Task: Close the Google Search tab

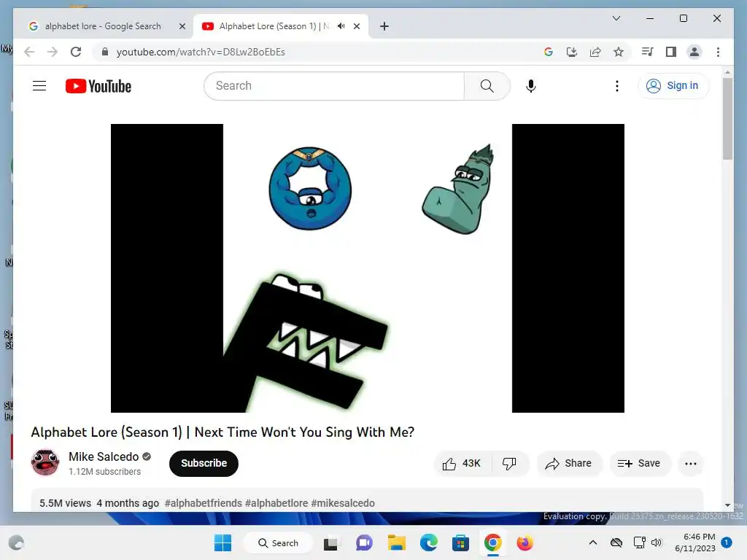Action: [x=182, y=26]
